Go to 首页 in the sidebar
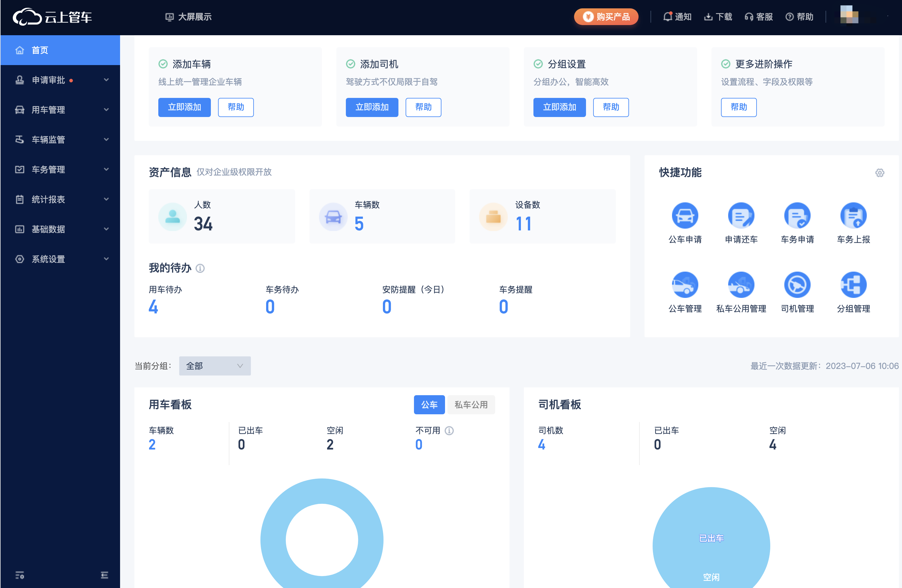Screen dimensions: 902x588 point(60,50)
